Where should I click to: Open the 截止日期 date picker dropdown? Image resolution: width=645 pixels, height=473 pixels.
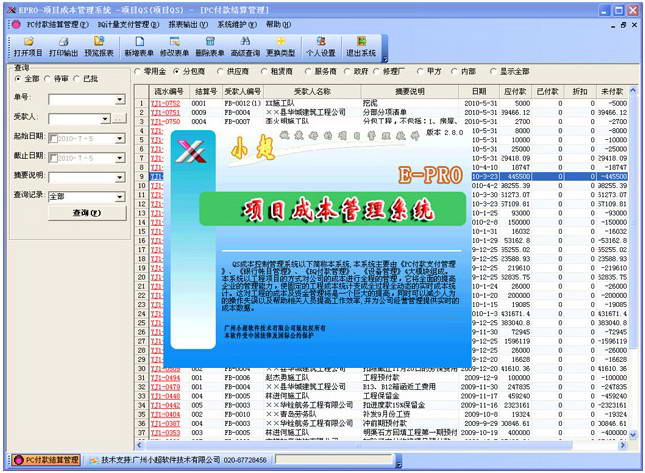[x=120, y=158]
